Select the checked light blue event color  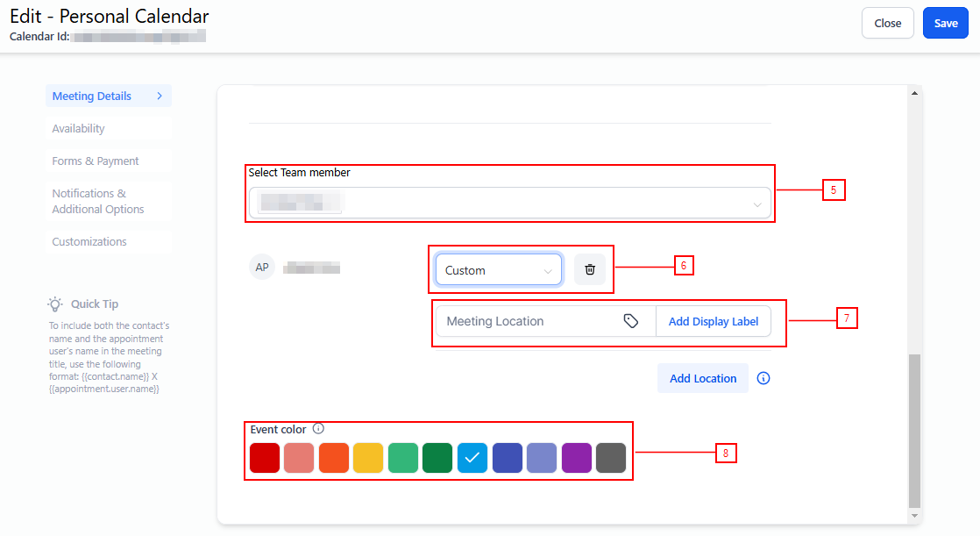472,458
